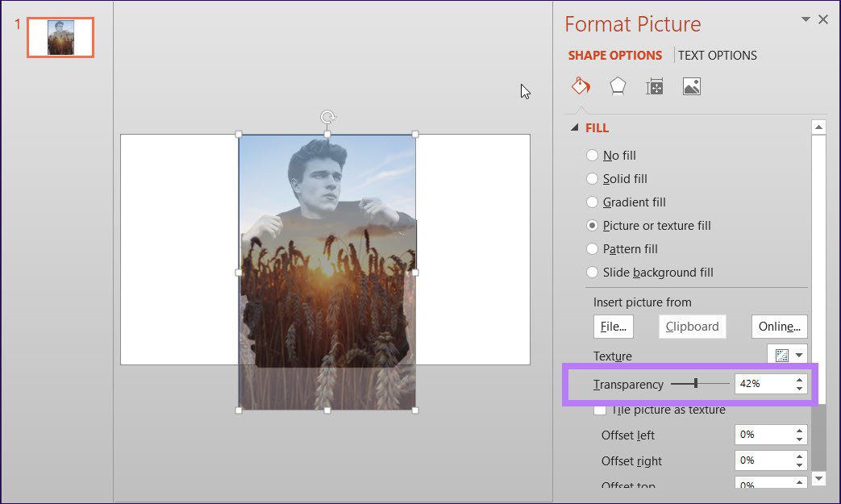Screen dimensions: 841x504
Task: Switch to the SHAPE OPTIONS tab
Action: (614, 55)
